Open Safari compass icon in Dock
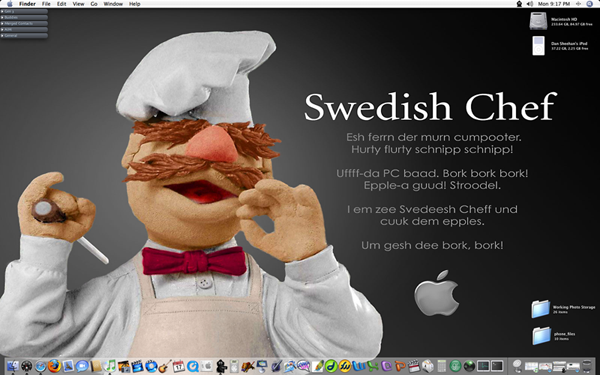This screenshot has width=600, height=375. (x=40, y=366)
